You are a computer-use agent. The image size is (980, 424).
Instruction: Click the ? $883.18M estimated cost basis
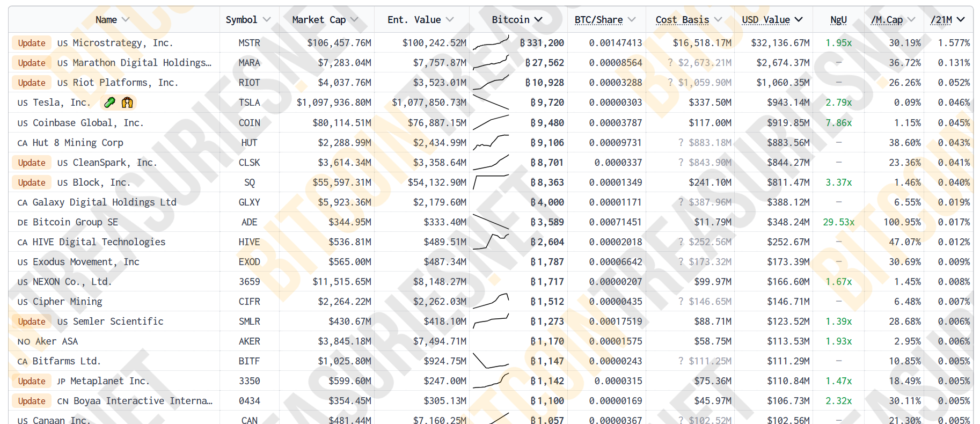[705, 143]
